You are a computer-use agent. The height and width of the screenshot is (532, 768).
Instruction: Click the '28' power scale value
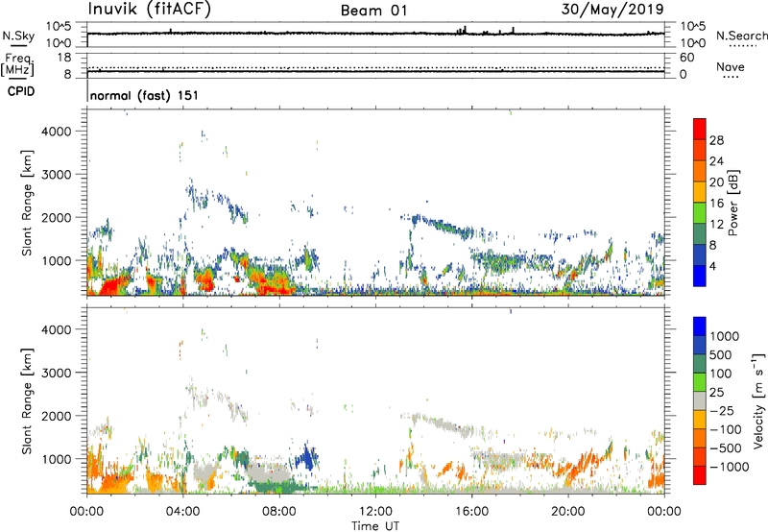pyautogui.click(x=716, y=140)
